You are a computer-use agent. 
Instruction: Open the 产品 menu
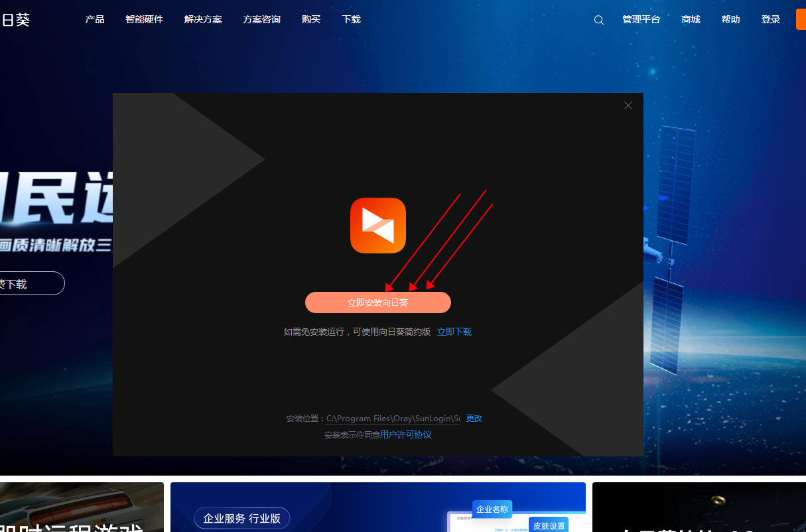point(95,20)
